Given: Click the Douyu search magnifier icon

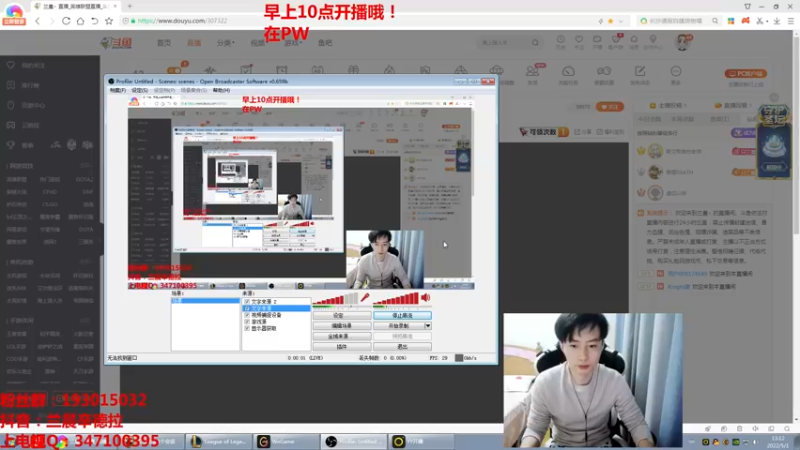Looking at the screenshot, I should (x=535, y=43).
